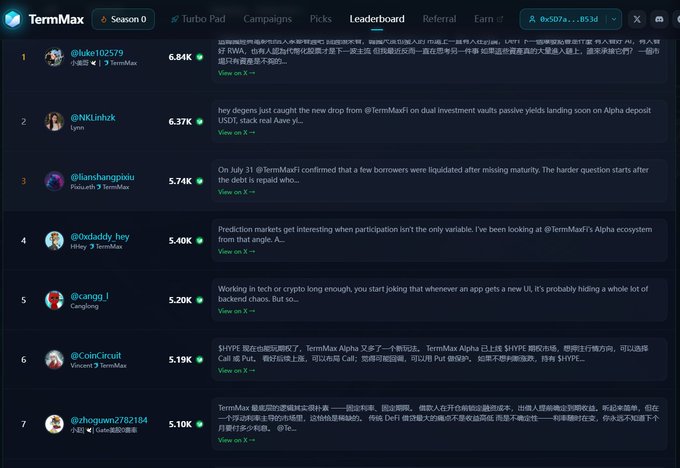Click the 'Pixiu.eth TermMax' display name
The width and height of the screenshot is (680, 468).
[100, 187]
